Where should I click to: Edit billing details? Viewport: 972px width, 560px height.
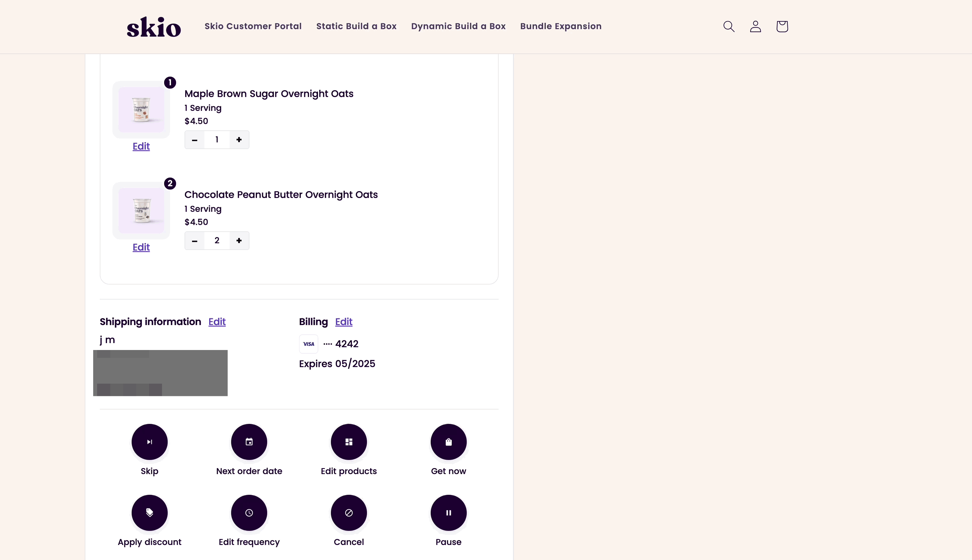[x=344, y=321]
